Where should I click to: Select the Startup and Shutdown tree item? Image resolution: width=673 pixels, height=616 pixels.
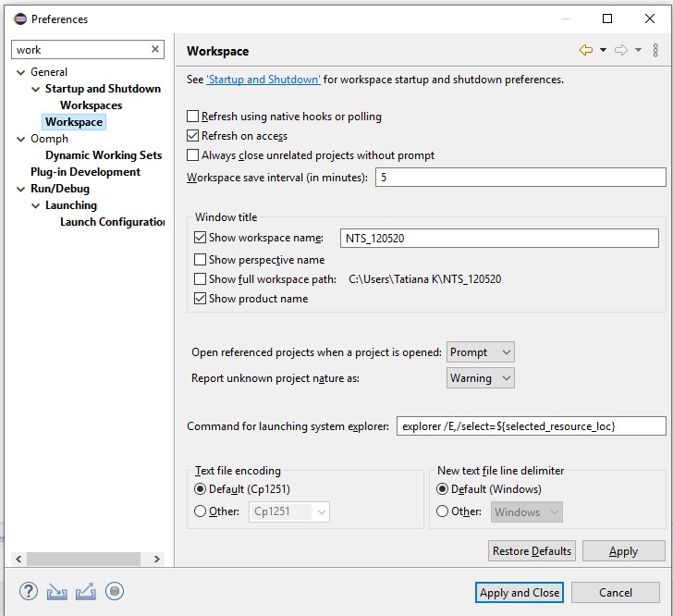103,89
